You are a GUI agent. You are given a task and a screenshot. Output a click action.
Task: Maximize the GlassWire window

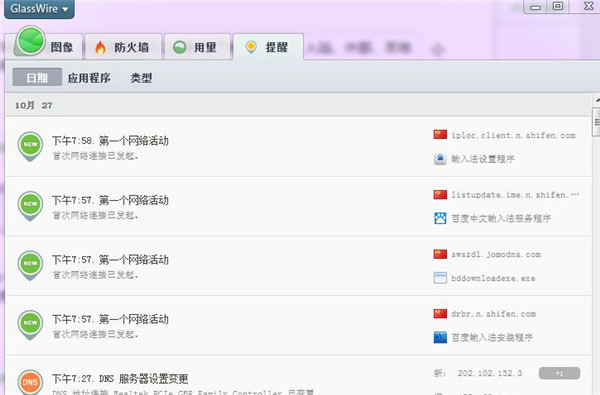pyautogui.click(x=558, y=6)
